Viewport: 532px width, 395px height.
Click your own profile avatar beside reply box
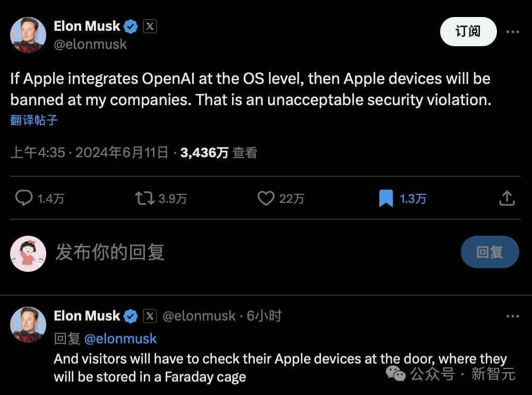pyautogui.click(x=28, y=253)
